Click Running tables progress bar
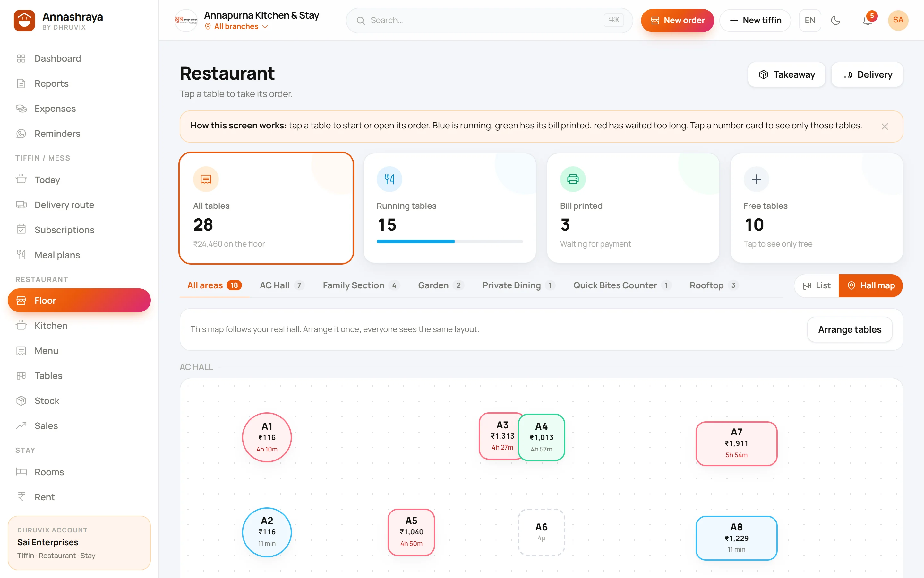The height and width of the screenshot is (578, 924). click(x=449, y=241)
